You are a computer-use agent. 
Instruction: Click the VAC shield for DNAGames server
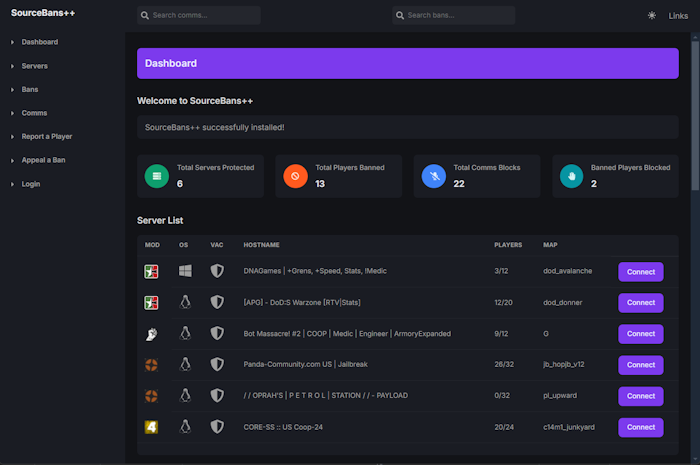coord(217,271)
